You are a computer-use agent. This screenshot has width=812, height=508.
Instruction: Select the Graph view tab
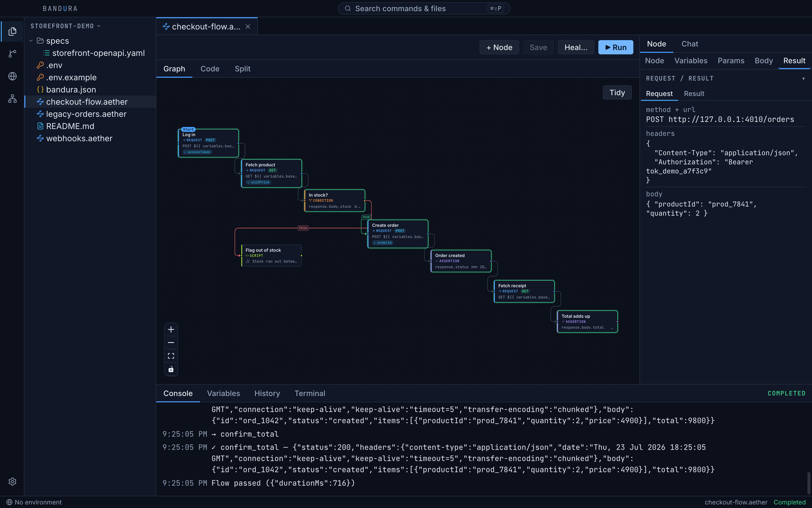click(x=174, y=69)
